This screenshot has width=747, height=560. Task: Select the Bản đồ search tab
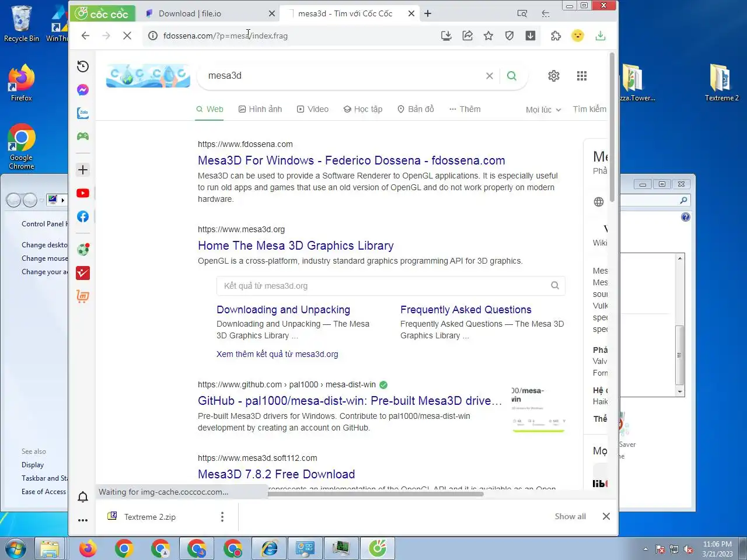tap(416, 109)
